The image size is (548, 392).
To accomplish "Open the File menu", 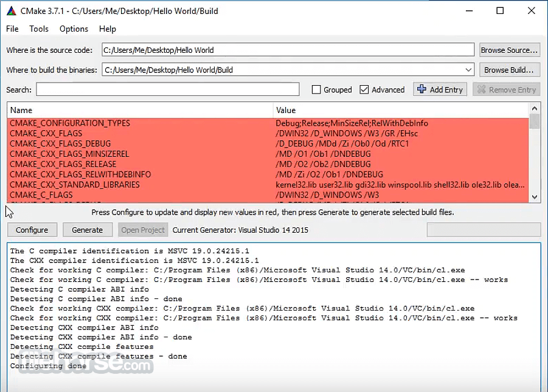I will (x=12, y=29).
